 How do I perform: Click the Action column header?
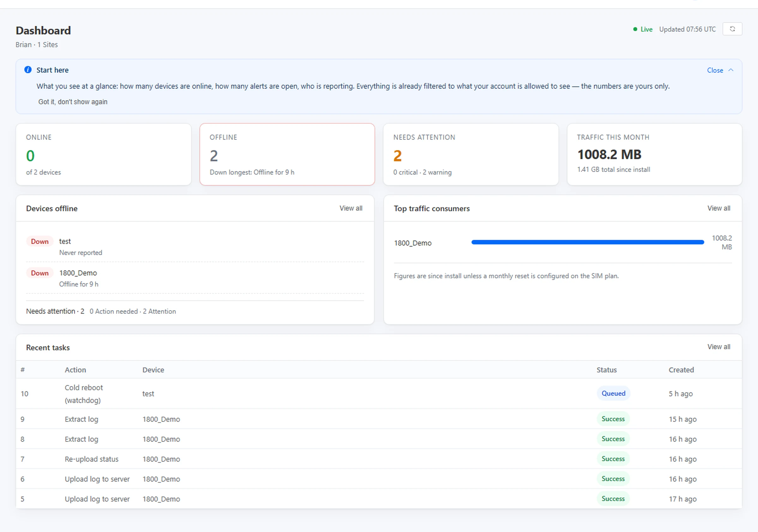point(75,370)
